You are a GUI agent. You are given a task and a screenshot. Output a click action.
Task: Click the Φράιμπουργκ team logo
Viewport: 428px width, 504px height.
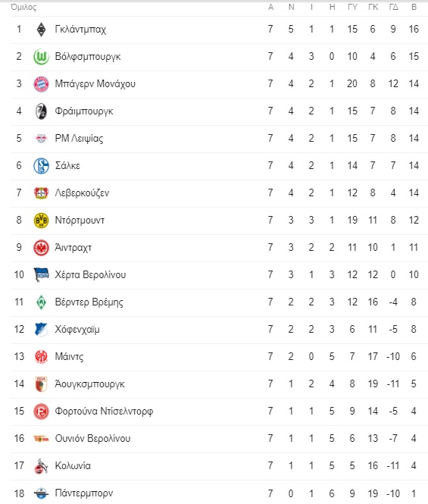[41, 111]
